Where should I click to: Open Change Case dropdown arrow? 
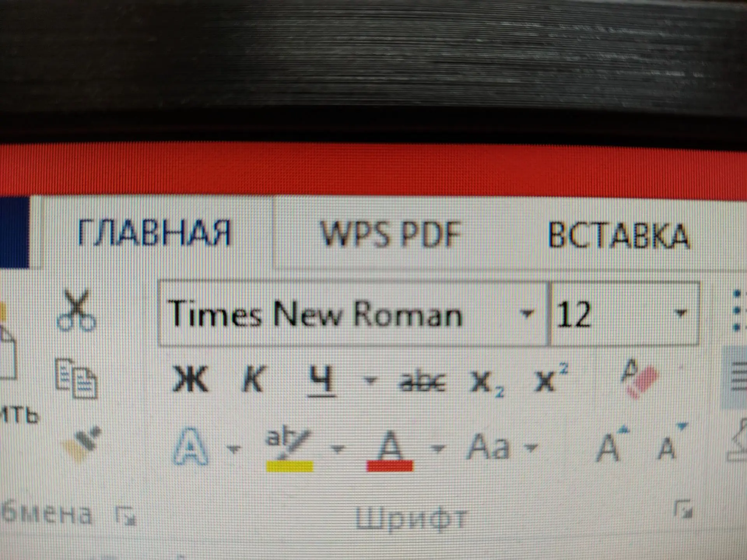[531, 448]
